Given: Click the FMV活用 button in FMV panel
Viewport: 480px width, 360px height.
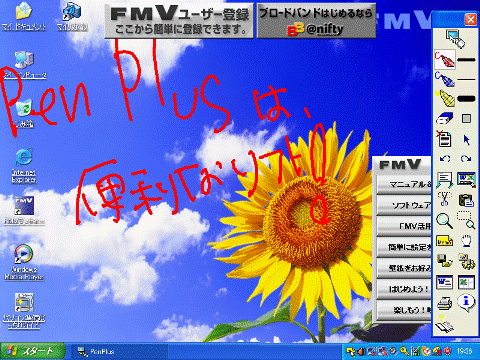Looking at the screenshot, I should click(x=404, y=226).
